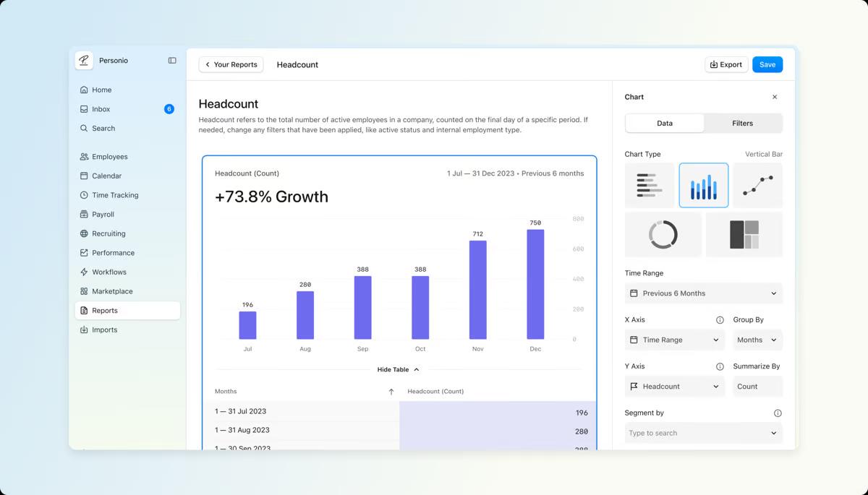Pick the Donut chart type icon
This screenshot has width=868, height=495.
click(x=663, y=234)
